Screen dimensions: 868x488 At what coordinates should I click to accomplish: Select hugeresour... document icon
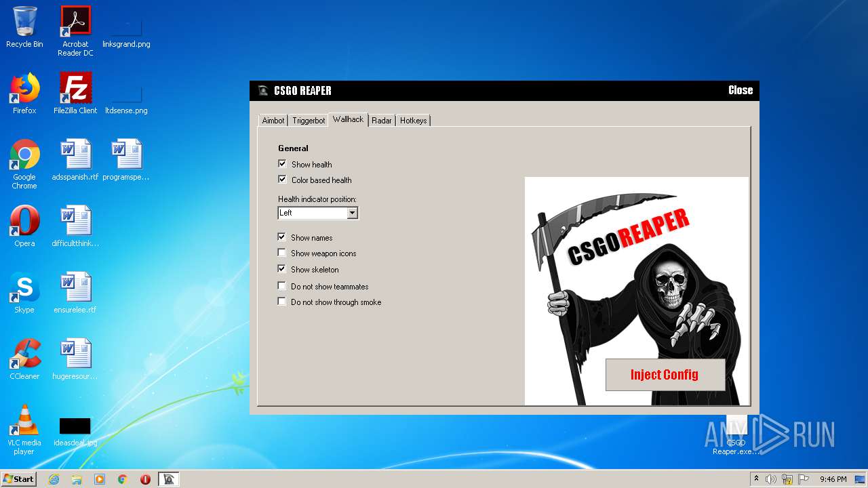pos(75,359)
